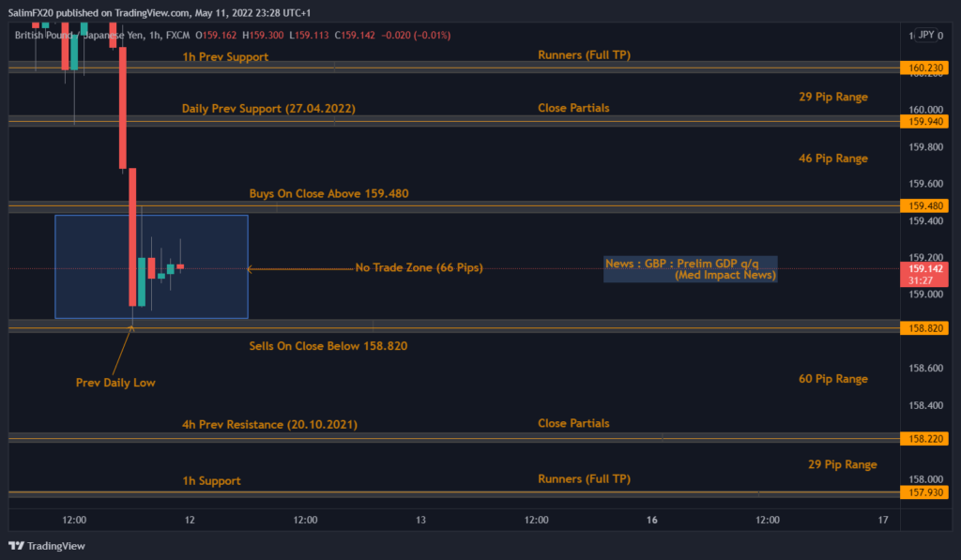Select the 158.820 price level tag

click(x=925, y=327)
